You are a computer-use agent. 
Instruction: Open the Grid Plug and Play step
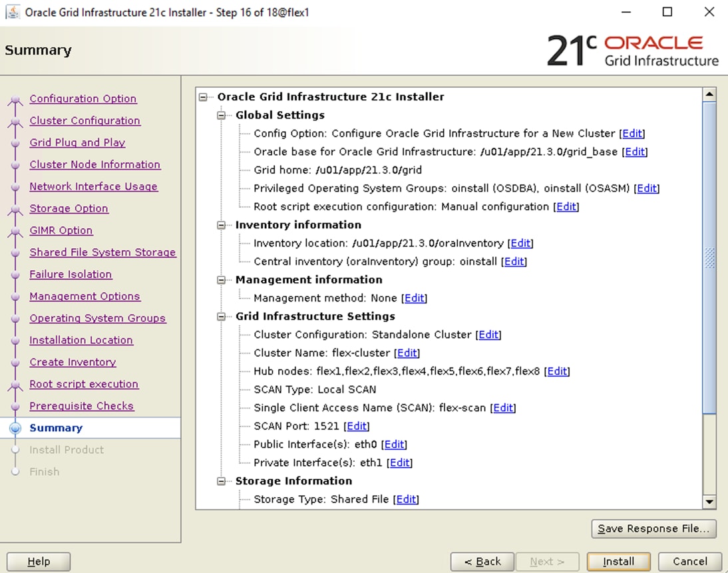pos(78,142)
